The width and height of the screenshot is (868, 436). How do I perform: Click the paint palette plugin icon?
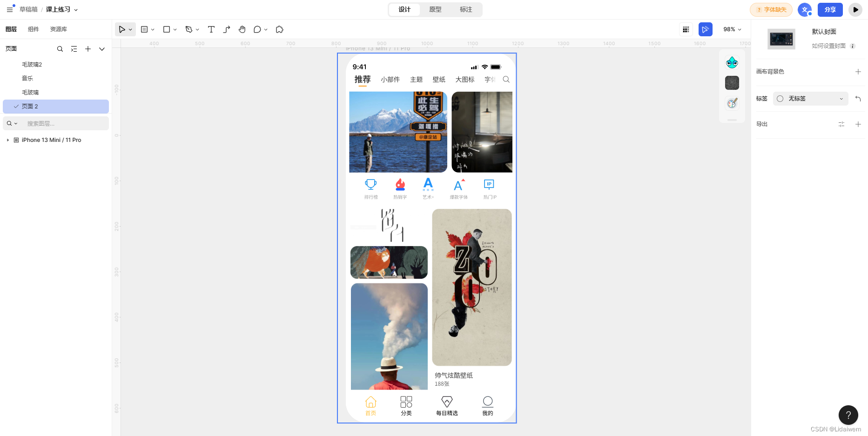[732, 103]
